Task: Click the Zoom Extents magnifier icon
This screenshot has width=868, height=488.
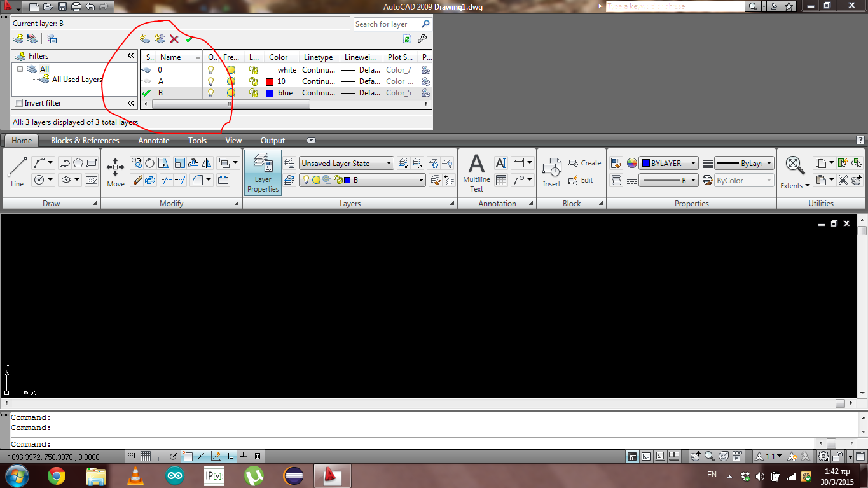Action: [x=794, y=165]
